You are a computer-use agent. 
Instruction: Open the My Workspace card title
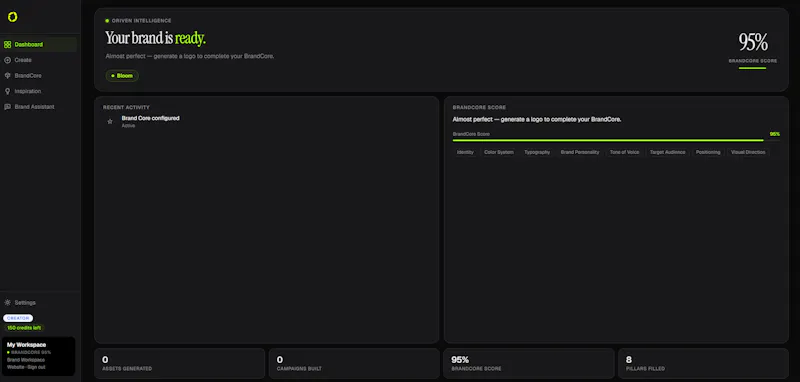point(26,345)
